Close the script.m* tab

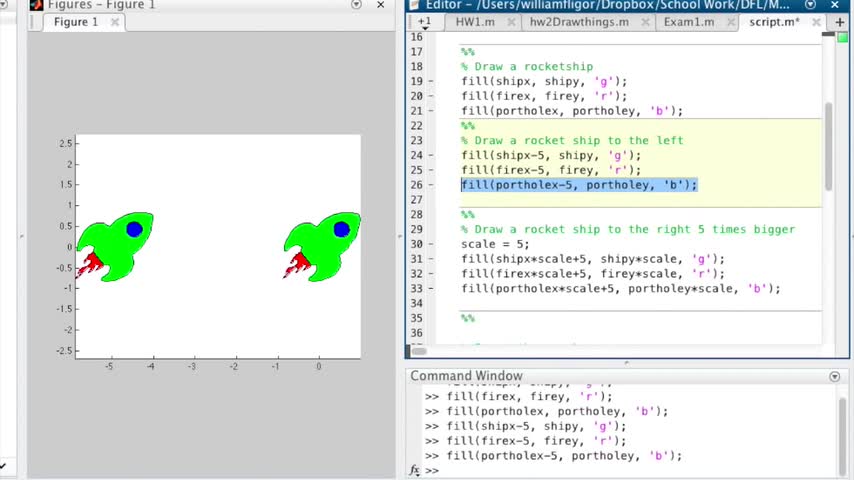click(816, 22)
